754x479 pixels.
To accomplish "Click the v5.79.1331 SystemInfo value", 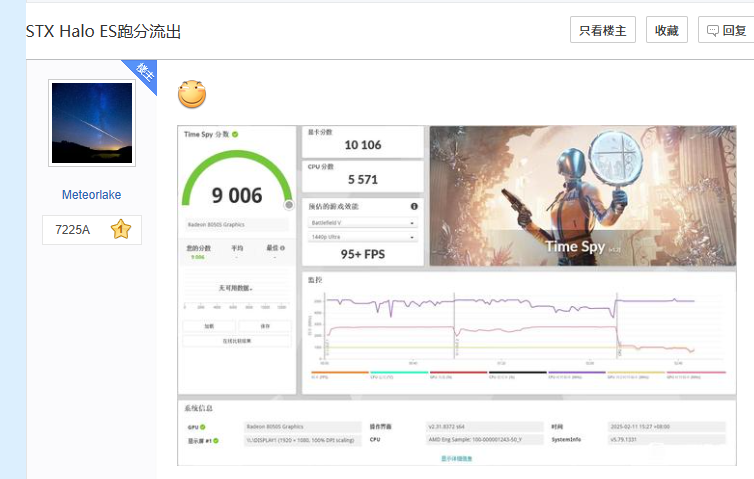I will pyautogui.click(x=666, y=440).
